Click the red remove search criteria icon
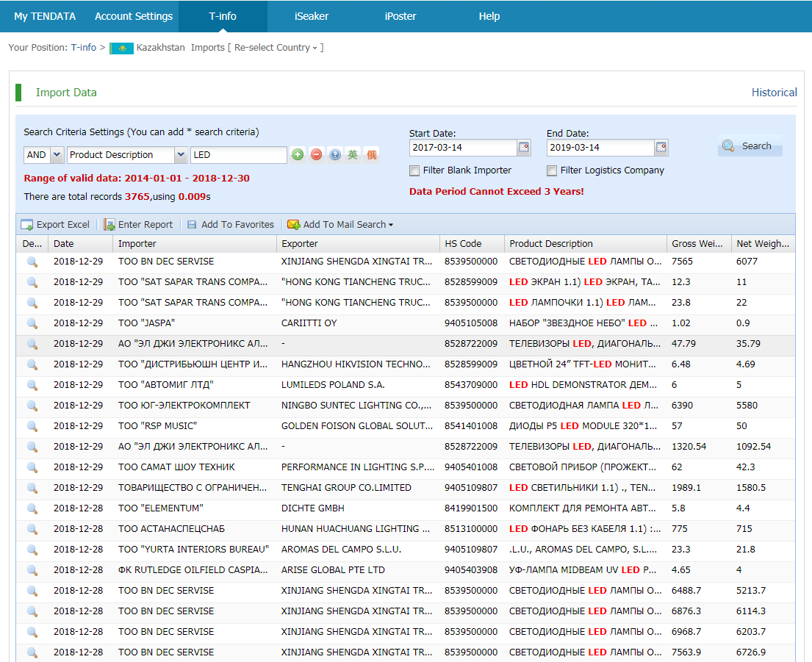Viewport: 812px width, 662px height. click(316, 155)
